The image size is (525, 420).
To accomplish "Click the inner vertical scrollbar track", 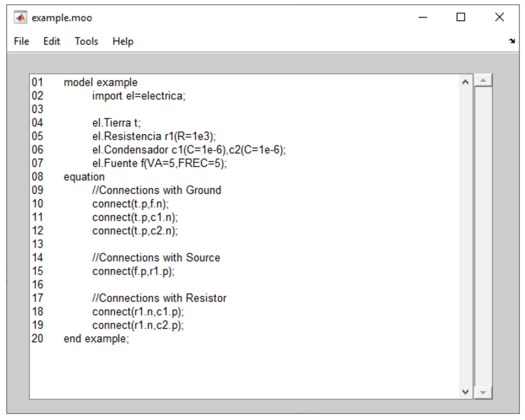I will coord(465,236).
